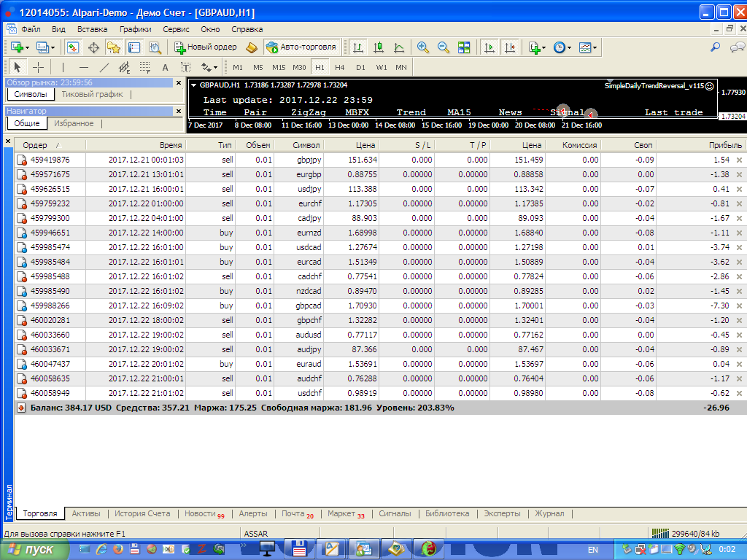Tile chart windows icon
The image size is (747, 560).
click(x=464, y=47)
